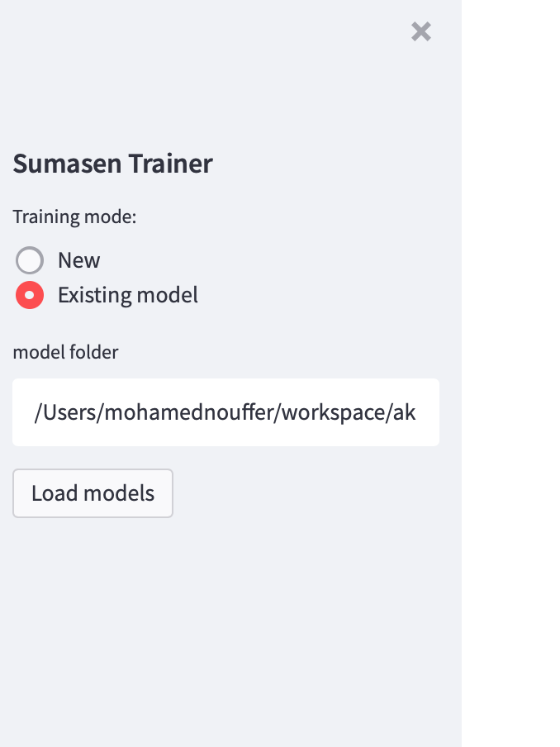Choose New under Training mode
Viewport: 560px width, 747px height.
30,260
